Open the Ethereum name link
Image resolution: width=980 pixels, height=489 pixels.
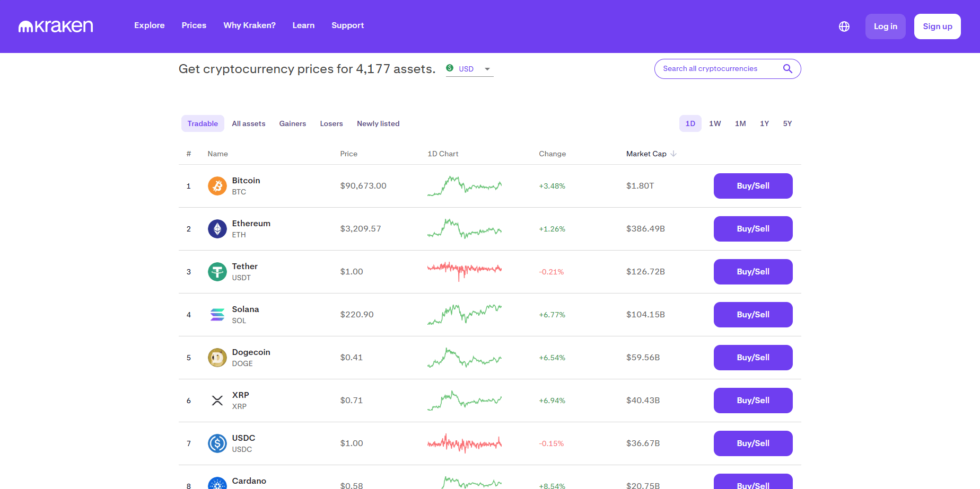(251, 224)
